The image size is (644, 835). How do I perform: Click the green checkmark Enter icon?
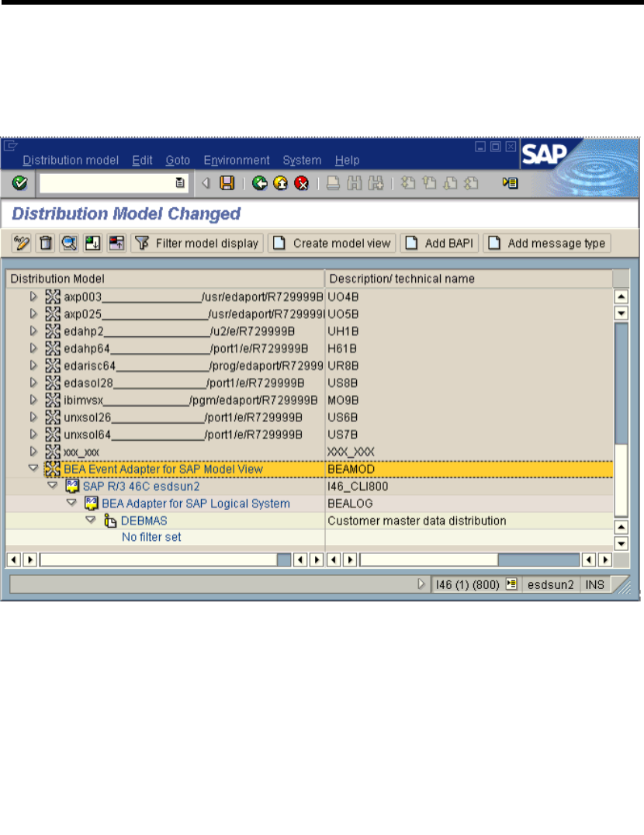tap(19, 183)
